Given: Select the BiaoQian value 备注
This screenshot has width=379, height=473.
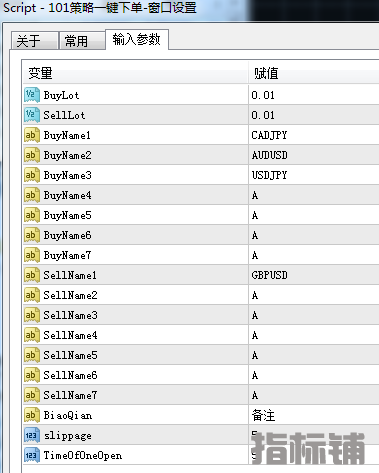Looking at the screenshot, I should click(263, 415).
